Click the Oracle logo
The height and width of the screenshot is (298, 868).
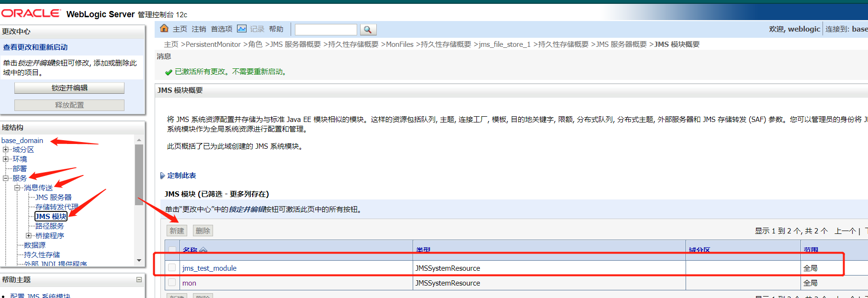pos(31,13)
